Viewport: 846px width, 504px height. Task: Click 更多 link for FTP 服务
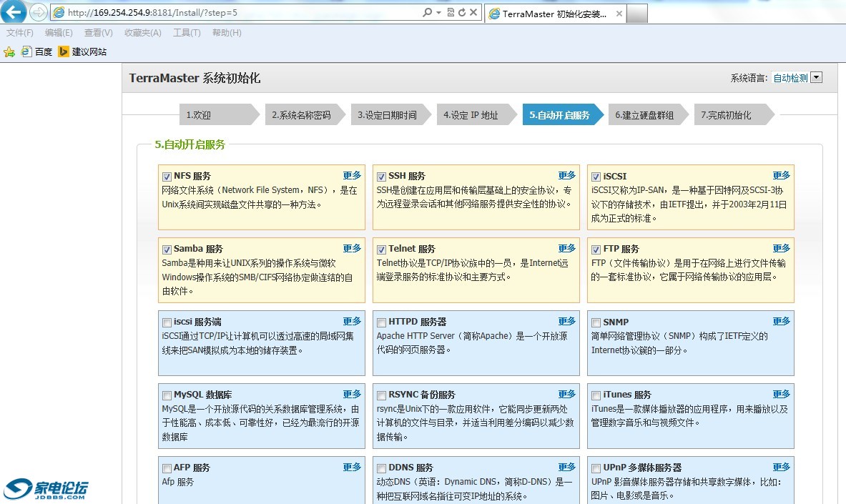click(x=781, y=248)
